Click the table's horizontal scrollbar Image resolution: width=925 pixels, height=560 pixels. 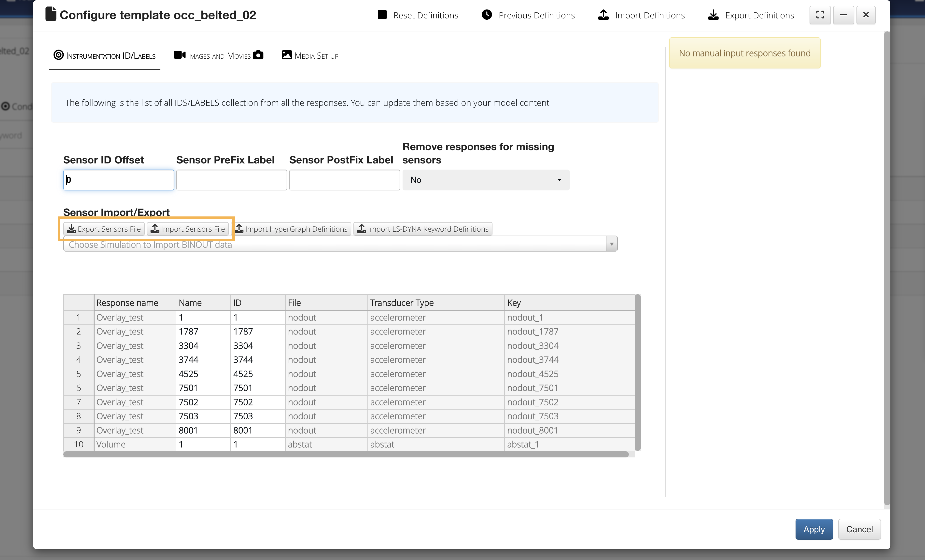point(345,455)
